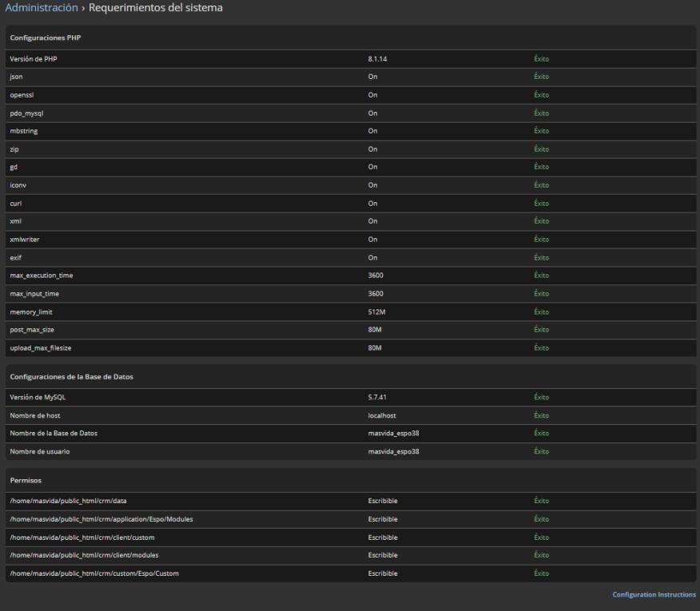This screenshot has height=611, width=700.
Task: Select the localhost host name value
Action: (x=382, y=415)
